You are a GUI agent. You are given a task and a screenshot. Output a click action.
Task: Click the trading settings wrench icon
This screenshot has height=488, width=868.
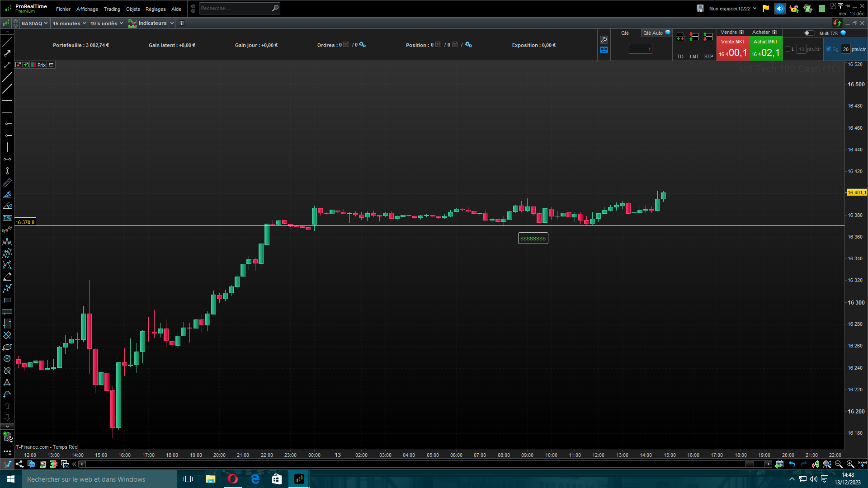(x=604, y=40)
